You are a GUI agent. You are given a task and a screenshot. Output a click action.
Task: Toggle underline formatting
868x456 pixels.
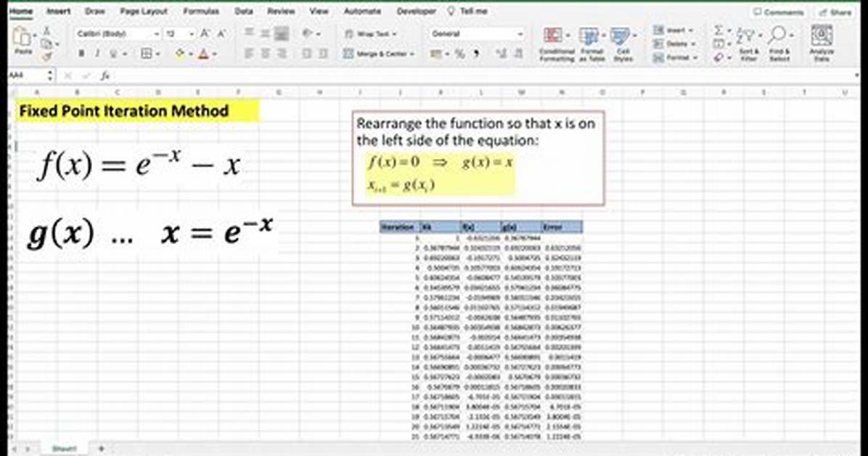(113, 54)
